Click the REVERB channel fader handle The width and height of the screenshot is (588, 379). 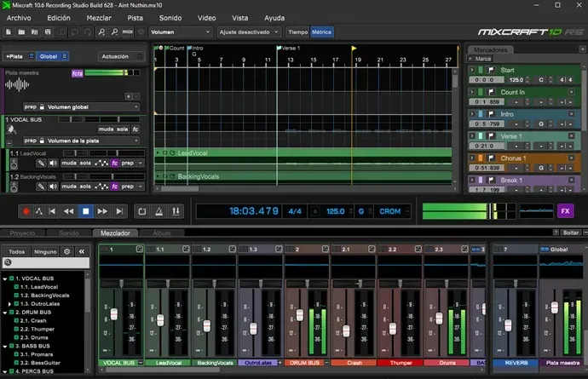[508, 325]
